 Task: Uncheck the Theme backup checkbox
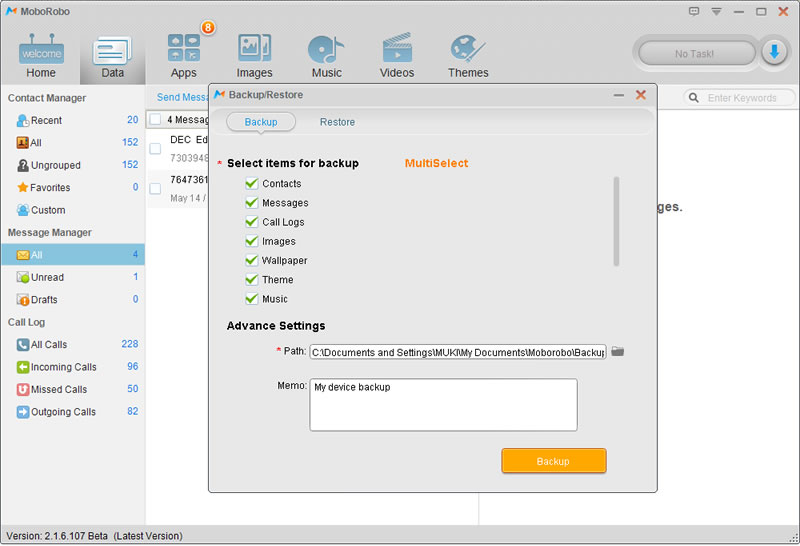coord(252,279)
